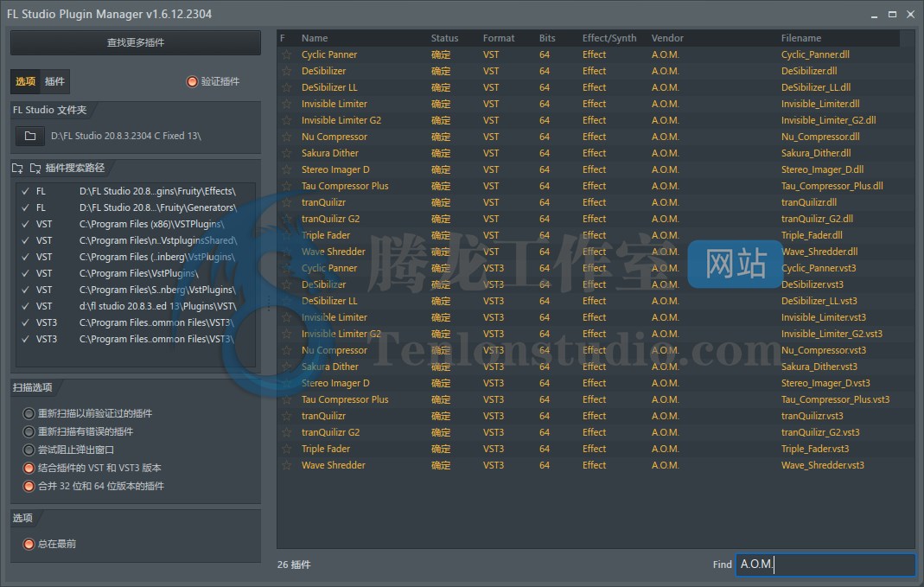Star the Wave_Shredder.dll plugin row

286,252
